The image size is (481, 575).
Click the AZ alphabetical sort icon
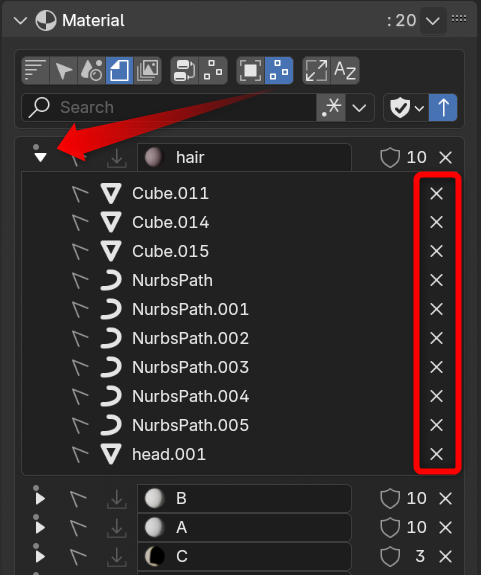345,70
